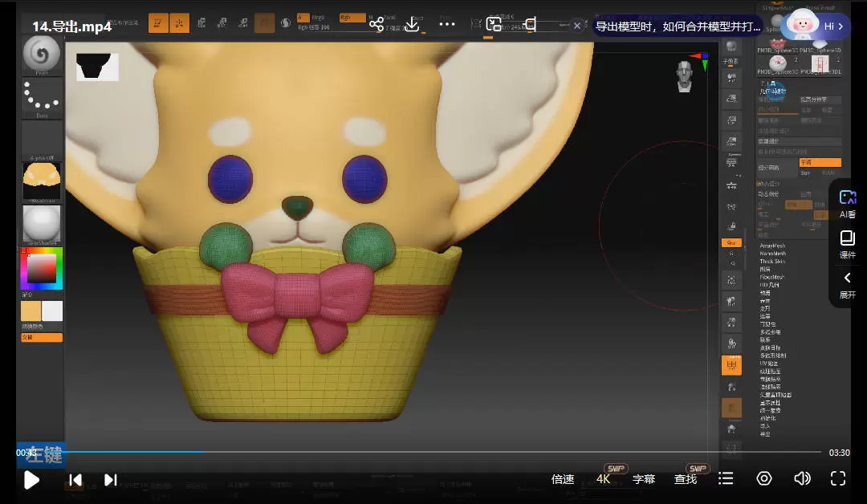Screen dimensions: 867x504
Task: Click the download icon in the player header
Action: click(x=412, y=24)
